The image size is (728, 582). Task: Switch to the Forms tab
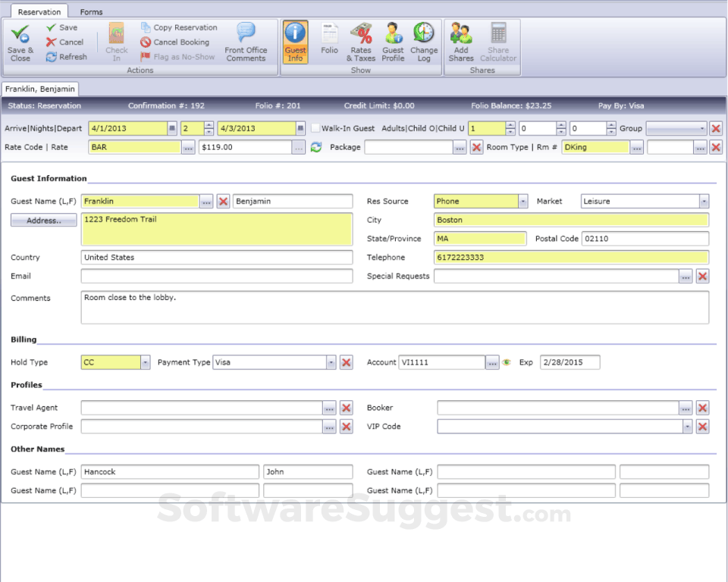(x=91, y=11)
